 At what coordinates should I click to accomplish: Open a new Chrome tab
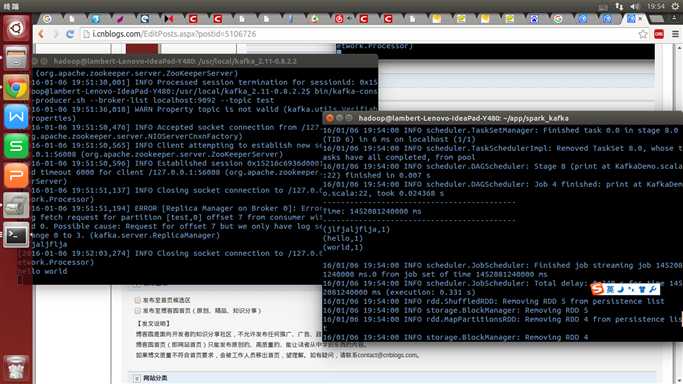[657, 19]
